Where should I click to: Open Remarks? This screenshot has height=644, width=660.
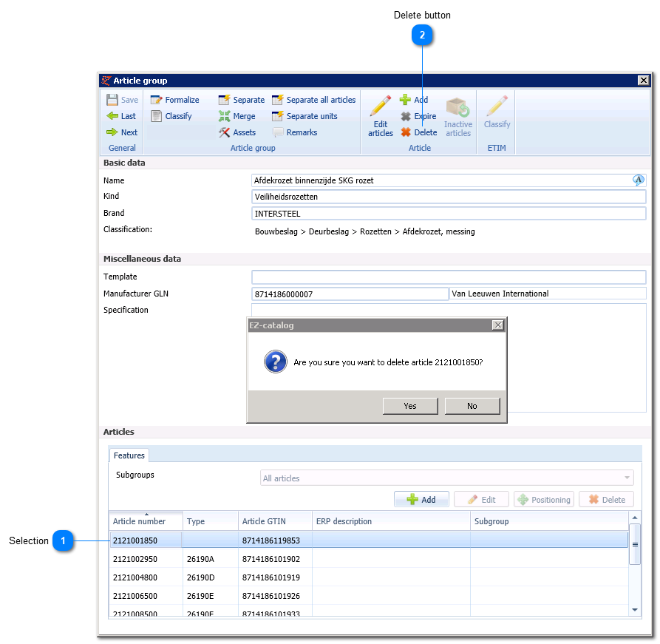pos(295,132)
